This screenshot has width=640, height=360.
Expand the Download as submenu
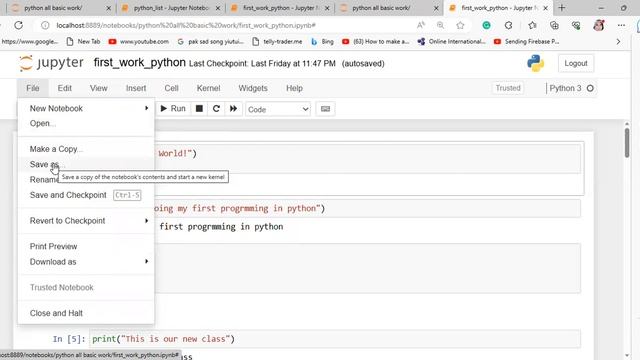(86, 262)
